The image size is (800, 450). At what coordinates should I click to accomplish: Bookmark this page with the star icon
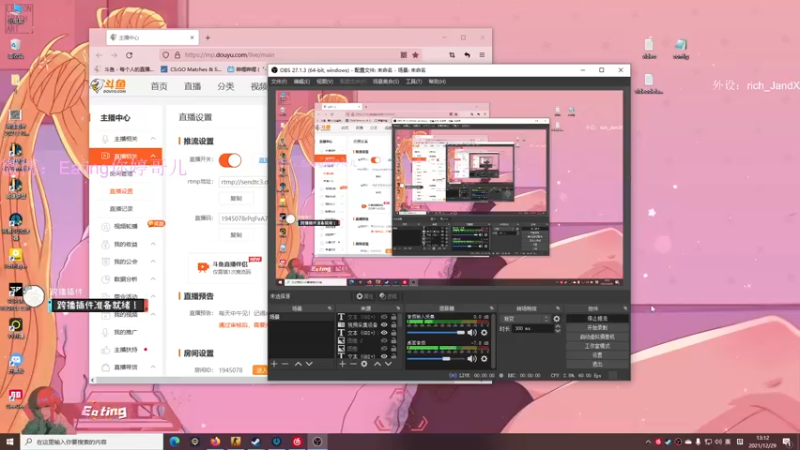click(x=415, y=55)
